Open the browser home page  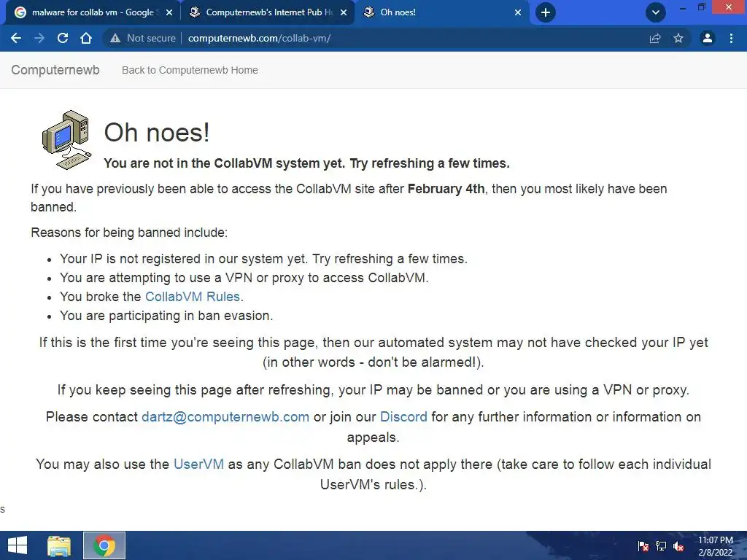pyautogui.click(x=86, y=38)
